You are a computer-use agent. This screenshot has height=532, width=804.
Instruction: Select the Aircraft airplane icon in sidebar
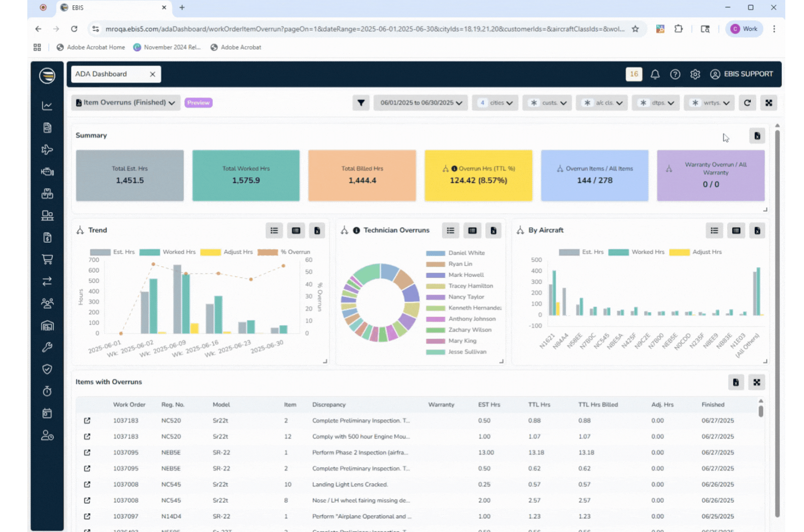coord(47,149)
